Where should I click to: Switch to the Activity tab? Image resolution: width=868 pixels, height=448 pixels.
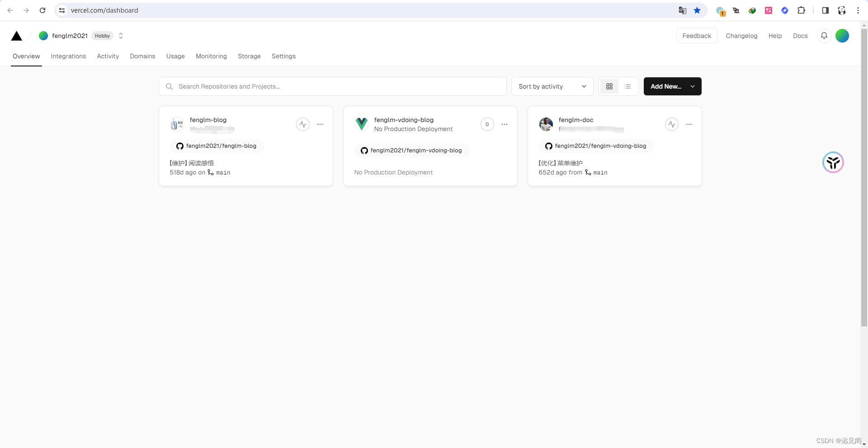(x=108, y=56)
